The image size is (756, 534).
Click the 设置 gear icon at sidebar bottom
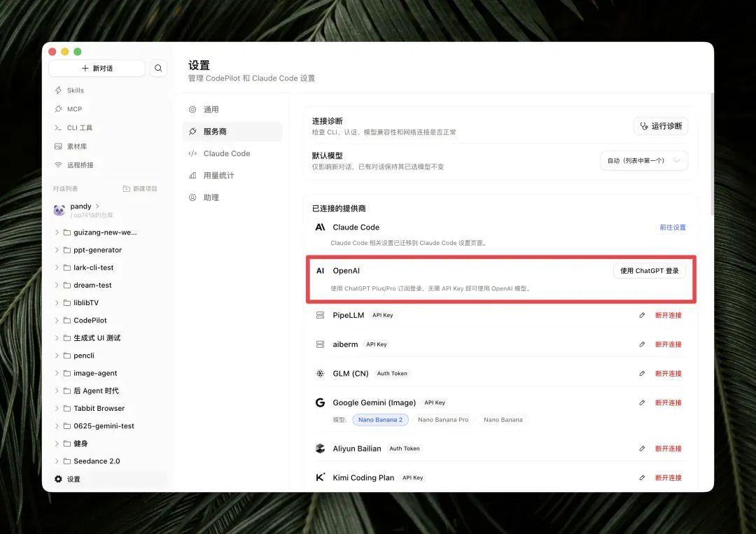coord(58,479)
